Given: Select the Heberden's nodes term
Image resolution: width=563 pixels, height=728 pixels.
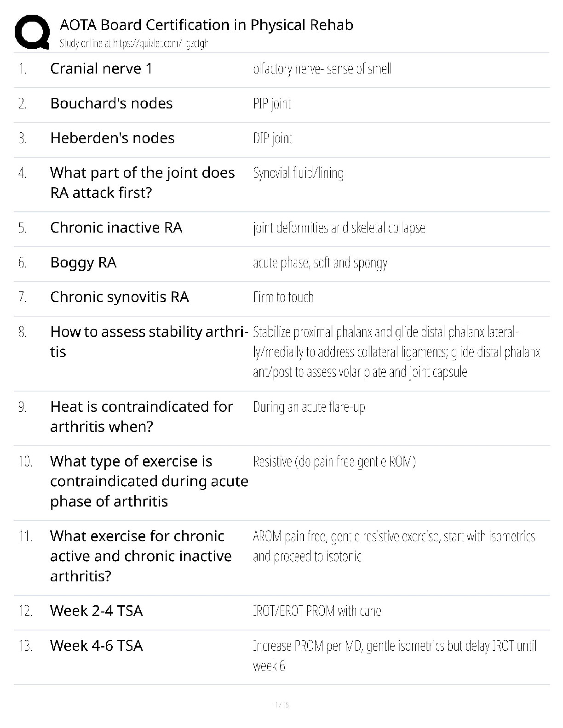Looking at the screenshot, I should pos(112,138).
